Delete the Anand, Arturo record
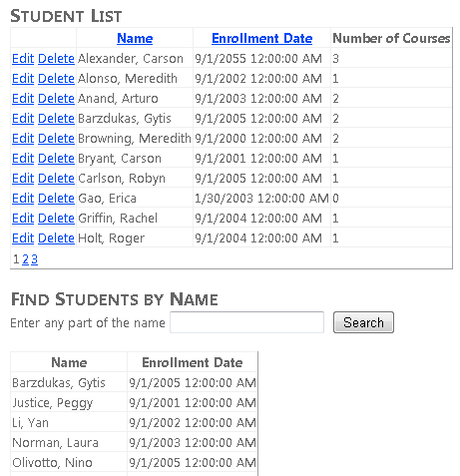 pyautogui.click(x=56, y=99)
